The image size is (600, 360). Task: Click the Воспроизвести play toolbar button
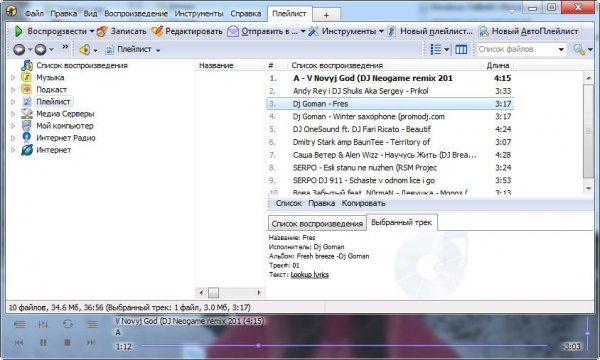50,31
